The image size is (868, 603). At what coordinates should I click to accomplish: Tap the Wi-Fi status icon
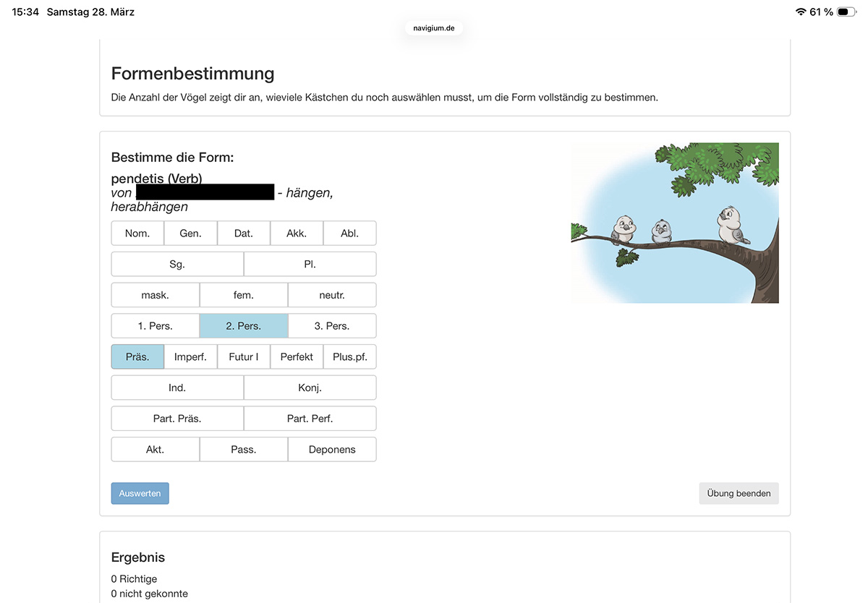800,12
